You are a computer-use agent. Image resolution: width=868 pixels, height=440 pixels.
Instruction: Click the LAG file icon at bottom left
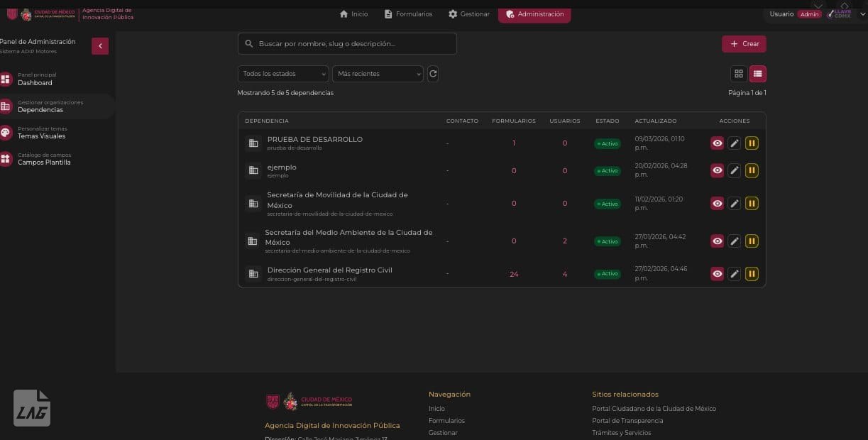point(32,408)
